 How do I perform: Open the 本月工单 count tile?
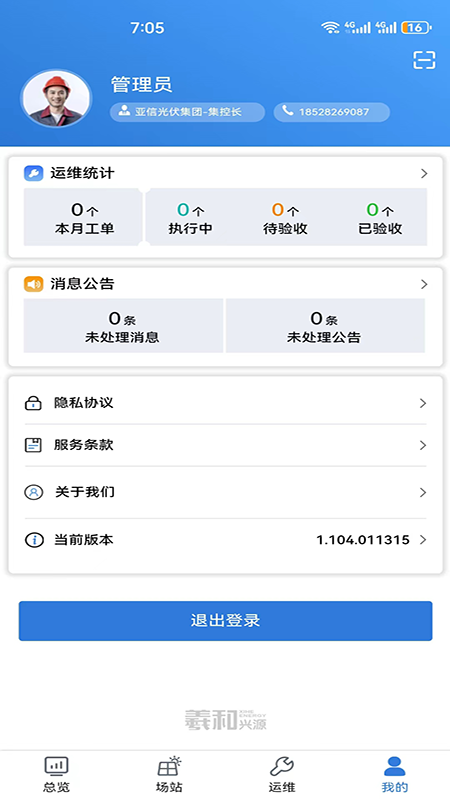(84, 217)
